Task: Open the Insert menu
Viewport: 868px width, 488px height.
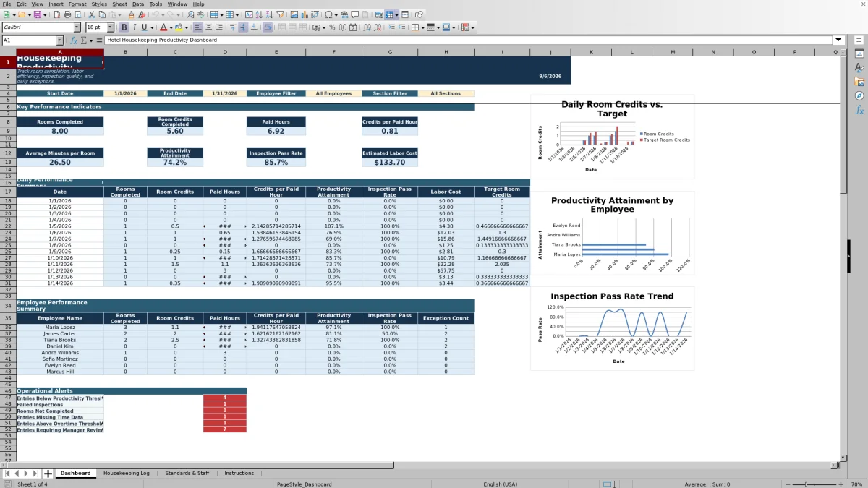Action: point(56,4)
